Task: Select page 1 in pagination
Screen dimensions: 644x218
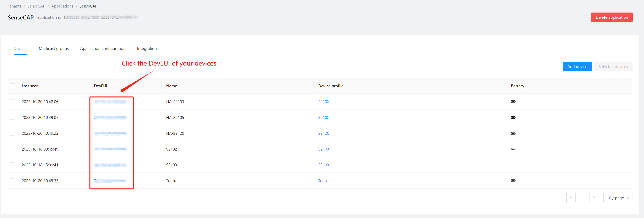Action: (x=583, y=198)
